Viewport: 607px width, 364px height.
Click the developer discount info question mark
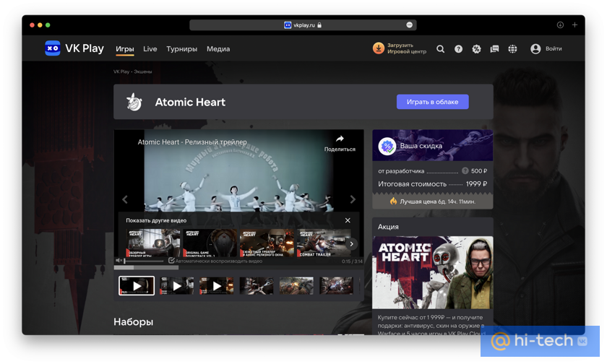point(465,171)
